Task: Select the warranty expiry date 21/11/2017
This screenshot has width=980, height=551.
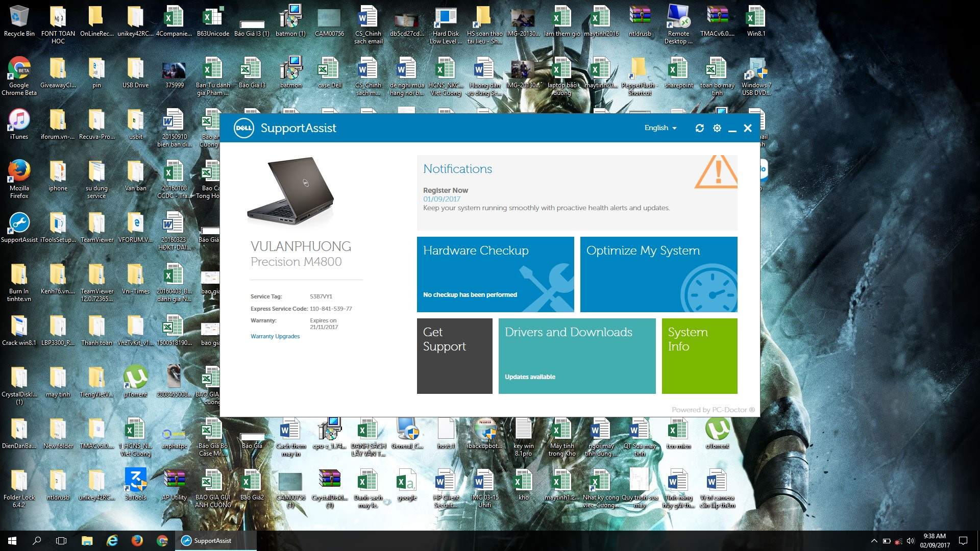Action: (x=324, y=327)
